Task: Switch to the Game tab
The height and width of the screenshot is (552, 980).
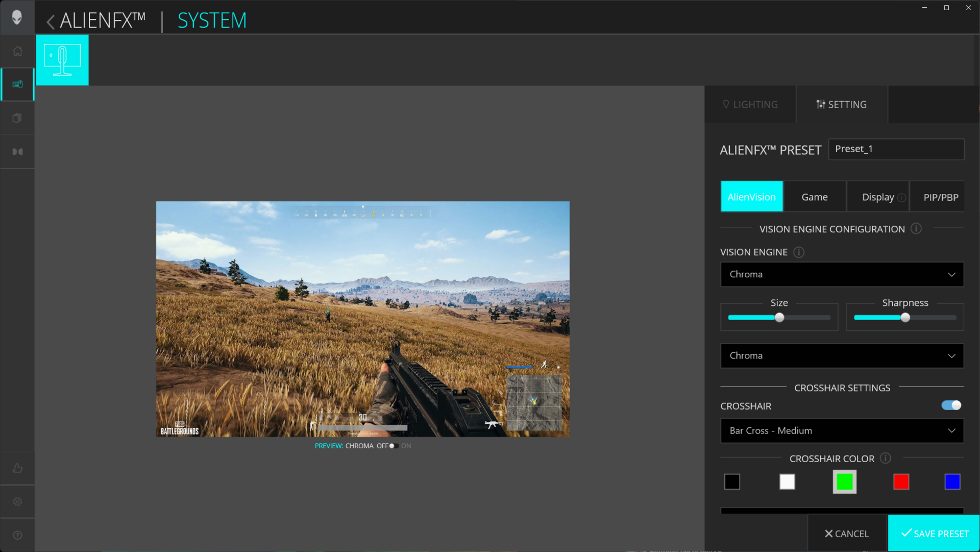Action: [814, 197]
